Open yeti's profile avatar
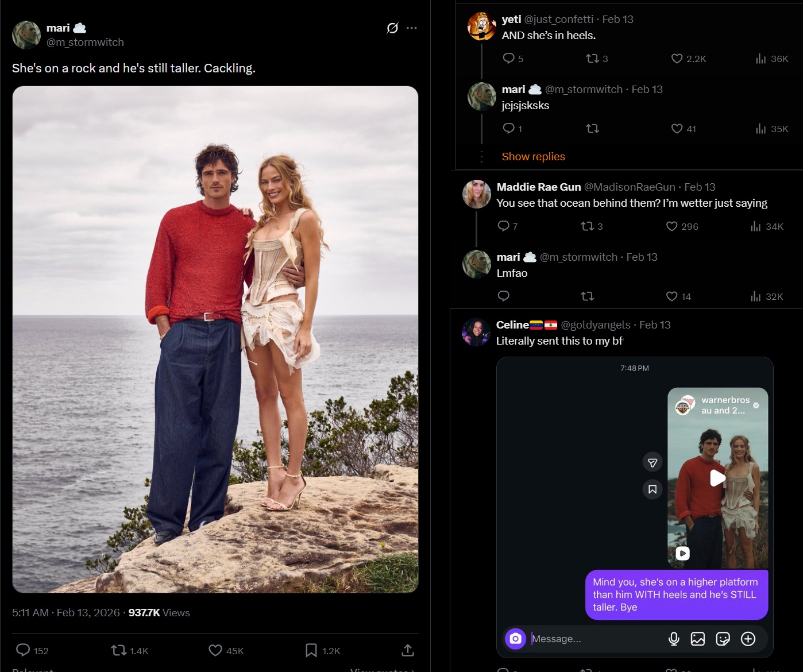Viewport: 803px width, 672px height. [482, 26]
